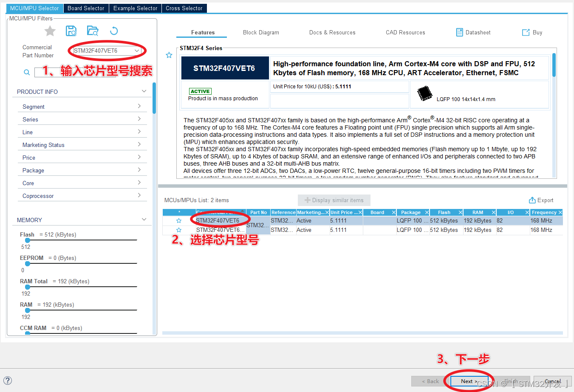Click the description panel vertical scrollbar
Screen dimensions: 574x392
554,65
